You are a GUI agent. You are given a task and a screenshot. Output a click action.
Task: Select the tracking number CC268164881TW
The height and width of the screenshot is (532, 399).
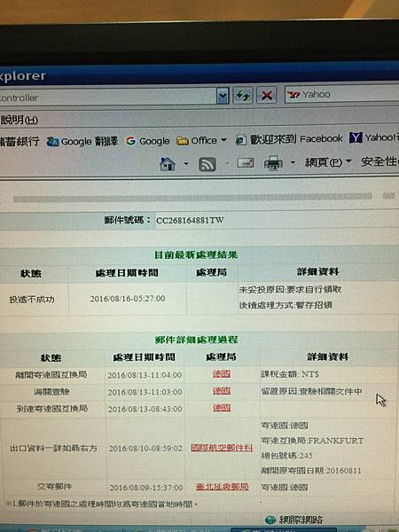(190, 221)
